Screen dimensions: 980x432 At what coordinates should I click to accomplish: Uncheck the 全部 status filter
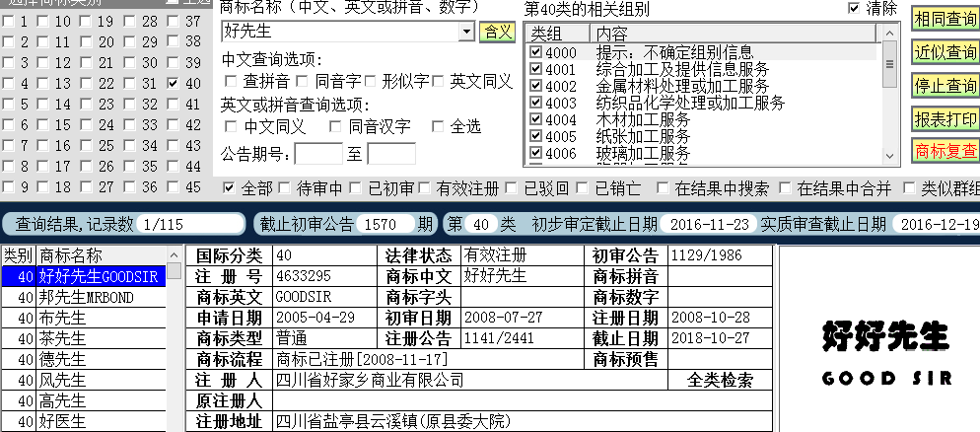click(x=229, y=187)
